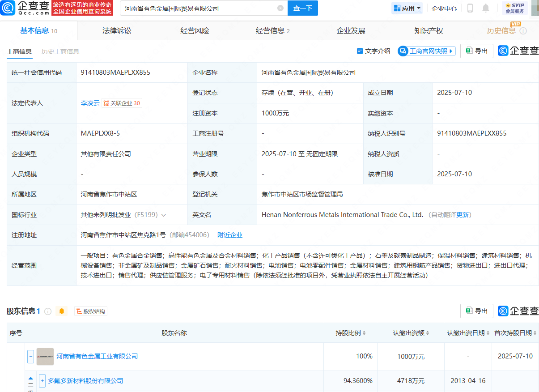This screenshot has width=539, height=392.
Task: Click 文字介绍 text introduction icon
Action: click(x=373, y=51)
